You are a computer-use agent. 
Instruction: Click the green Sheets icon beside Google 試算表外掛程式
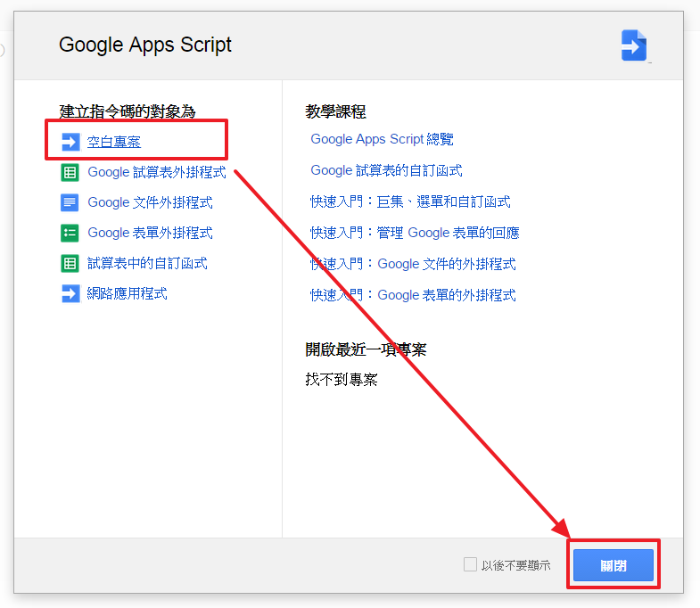pos(70,173)
